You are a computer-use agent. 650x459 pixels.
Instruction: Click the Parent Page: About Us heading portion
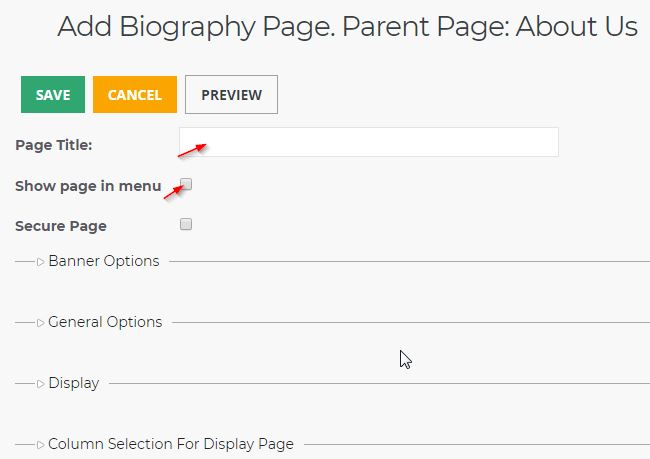490,27
